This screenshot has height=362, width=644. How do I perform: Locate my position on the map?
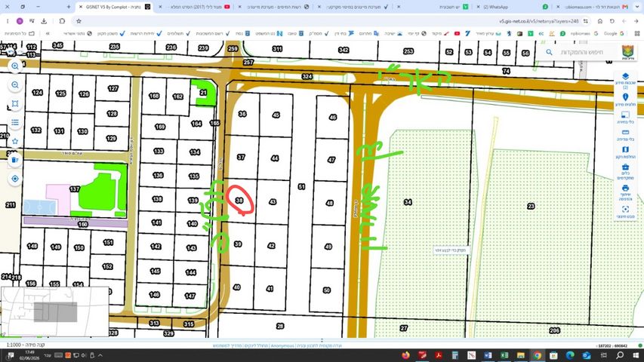(x=15, y=179)
